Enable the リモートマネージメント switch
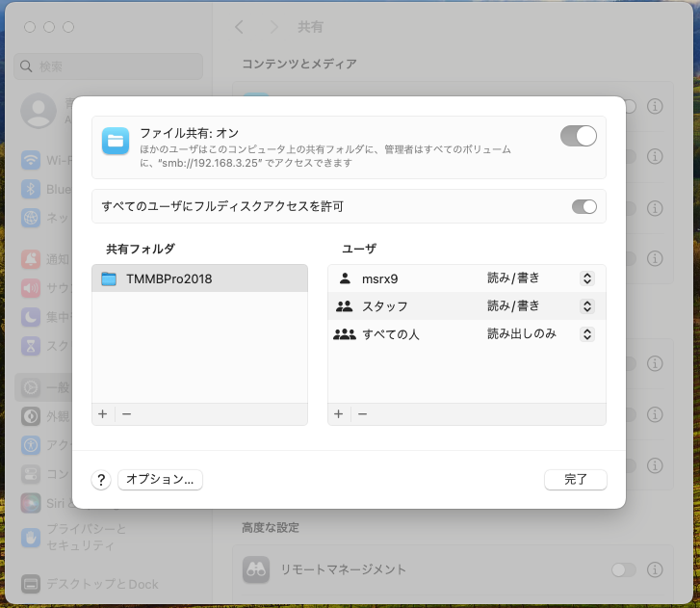700x608 pixels. (623, 569)
